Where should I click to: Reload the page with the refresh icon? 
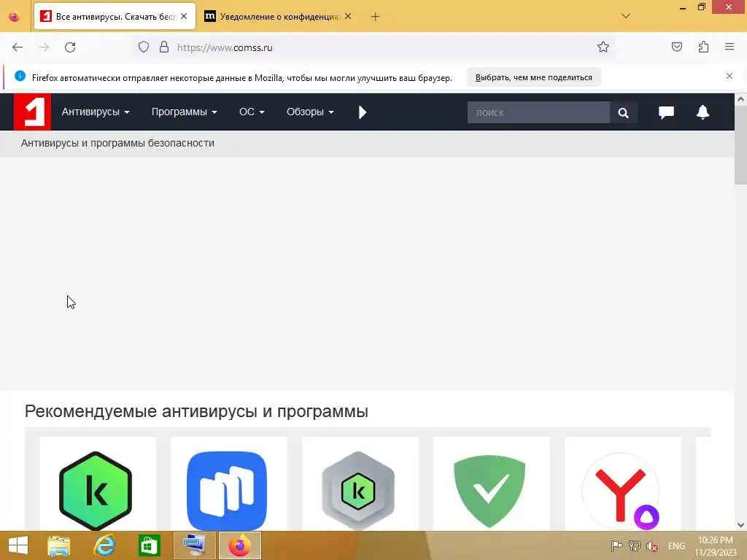70,47
